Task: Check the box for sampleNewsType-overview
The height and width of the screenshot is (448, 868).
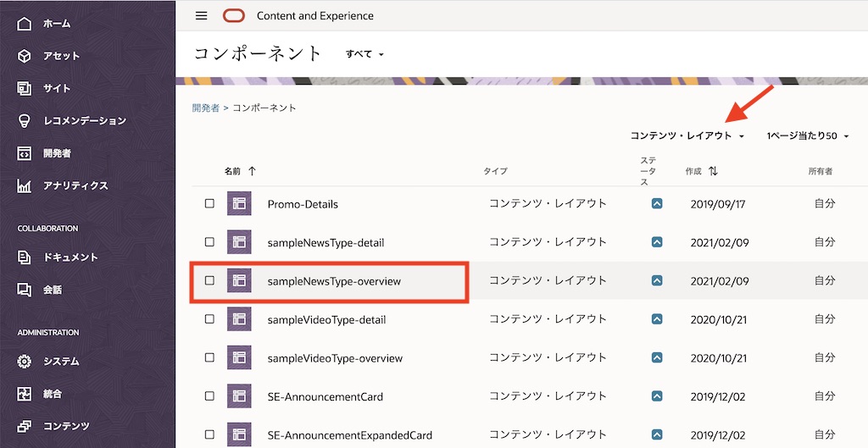Action: point(209,280)
